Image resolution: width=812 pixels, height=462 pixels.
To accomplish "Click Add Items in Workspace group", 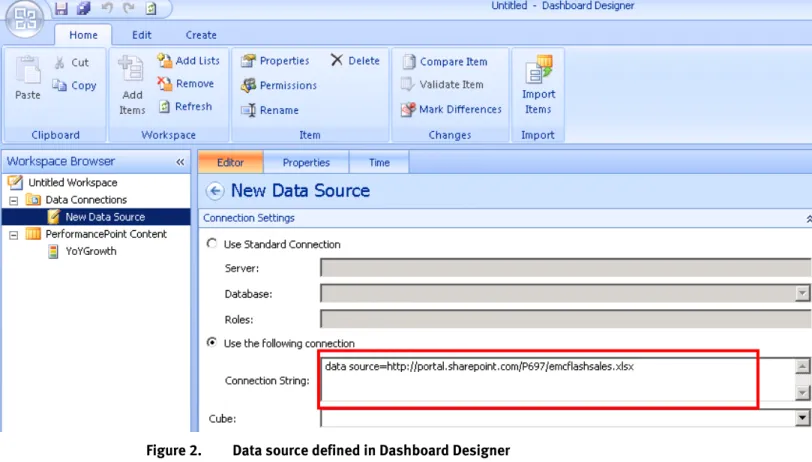I will click(132, 86).
